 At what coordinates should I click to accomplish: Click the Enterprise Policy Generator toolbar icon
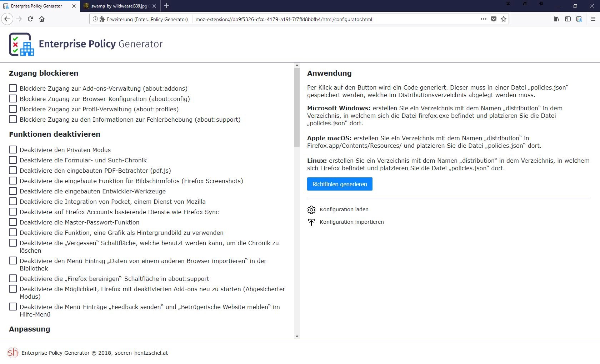(x=579, y=19)
